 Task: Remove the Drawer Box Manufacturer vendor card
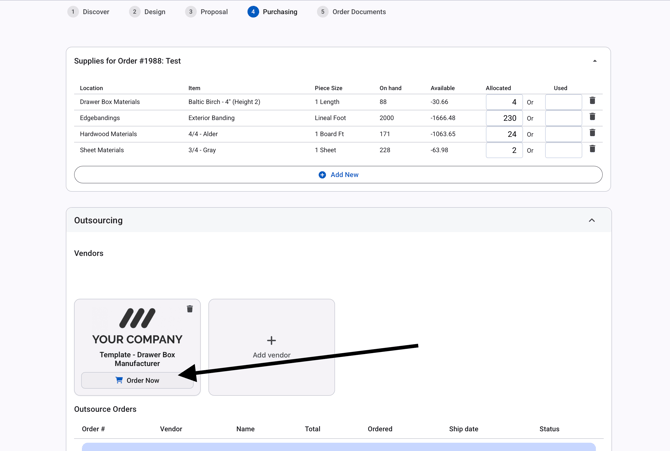[190, 309]
